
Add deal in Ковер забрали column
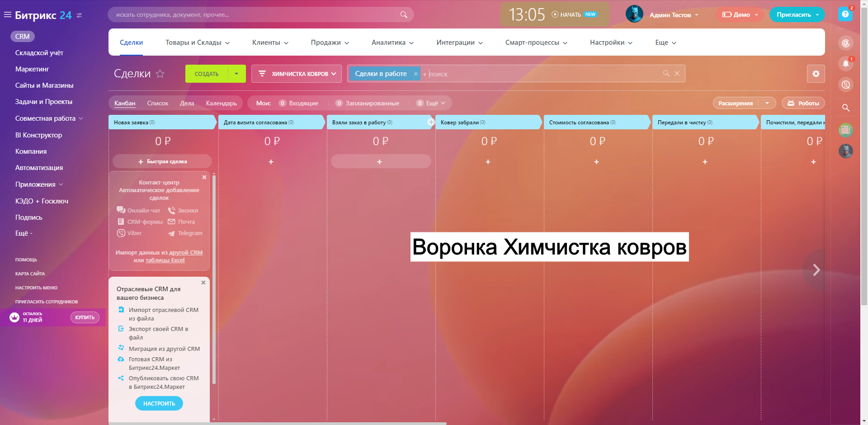point(488,162)
